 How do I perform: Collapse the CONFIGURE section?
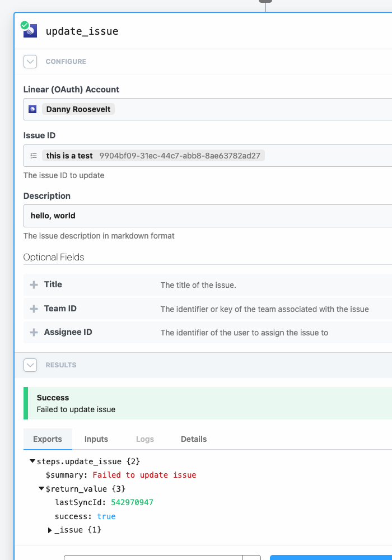30,62
